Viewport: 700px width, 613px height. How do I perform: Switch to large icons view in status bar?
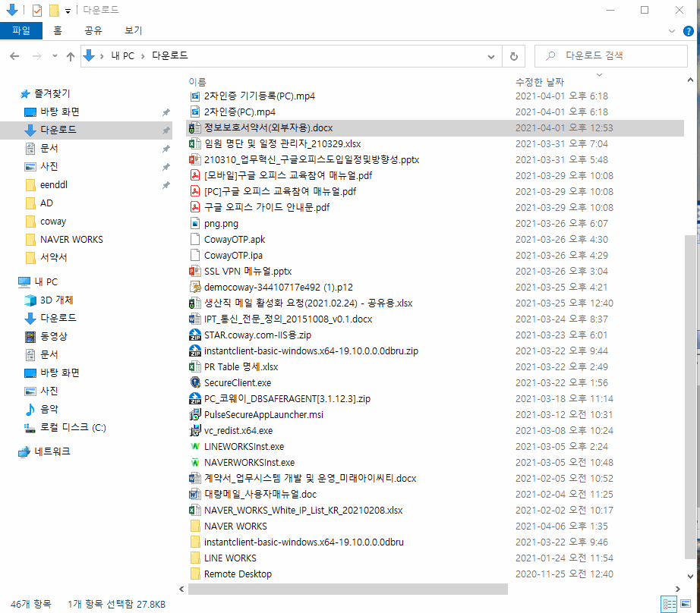tap(686, 604)
